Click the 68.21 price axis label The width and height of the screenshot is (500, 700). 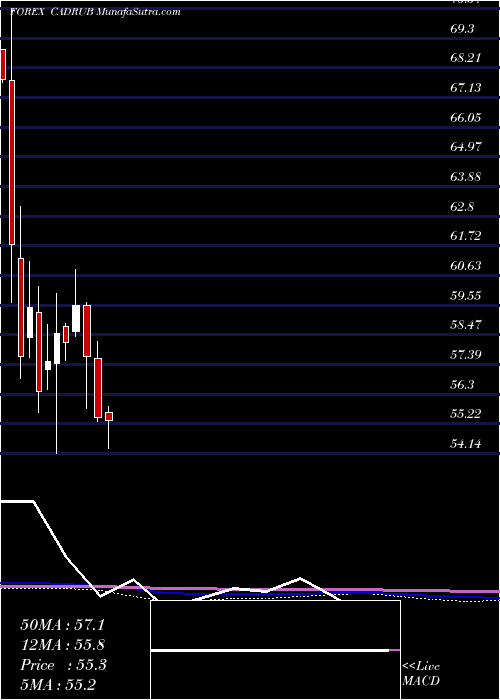click(x=466, y=58)
